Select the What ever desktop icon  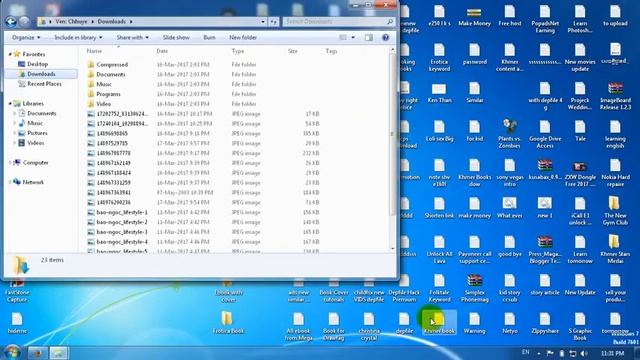pyautogui.click(x=509, y=207)
